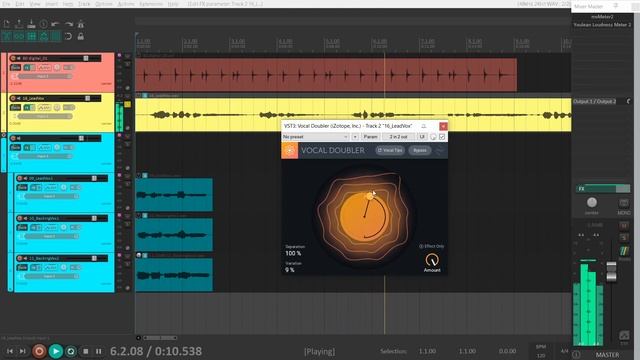
Task: Open the Insert menu
Action: click(51, 4)
